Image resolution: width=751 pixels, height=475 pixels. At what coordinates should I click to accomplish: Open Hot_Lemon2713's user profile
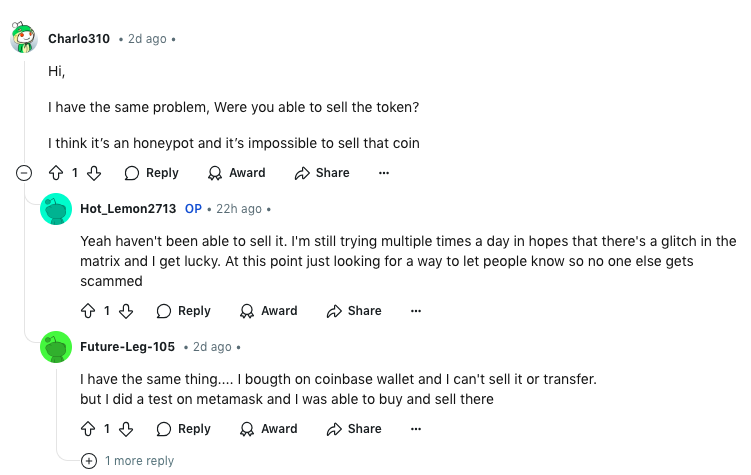click(128, 209)
